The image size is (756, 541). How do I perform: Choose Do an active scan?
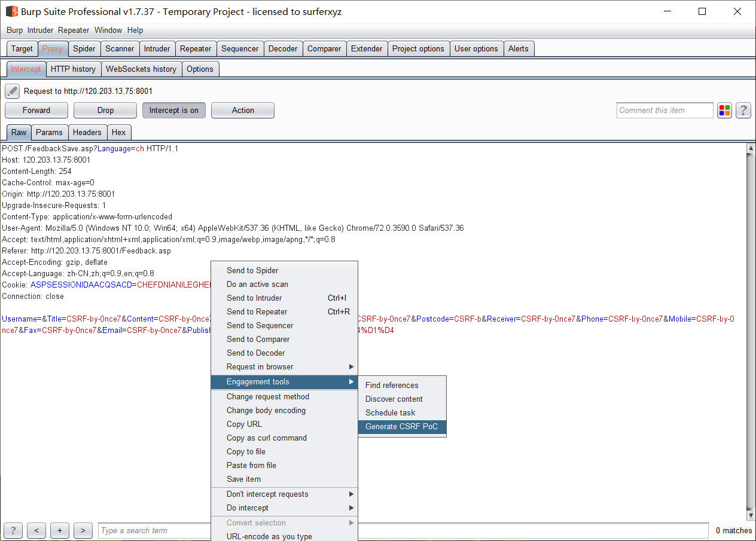tap(285, 285)
